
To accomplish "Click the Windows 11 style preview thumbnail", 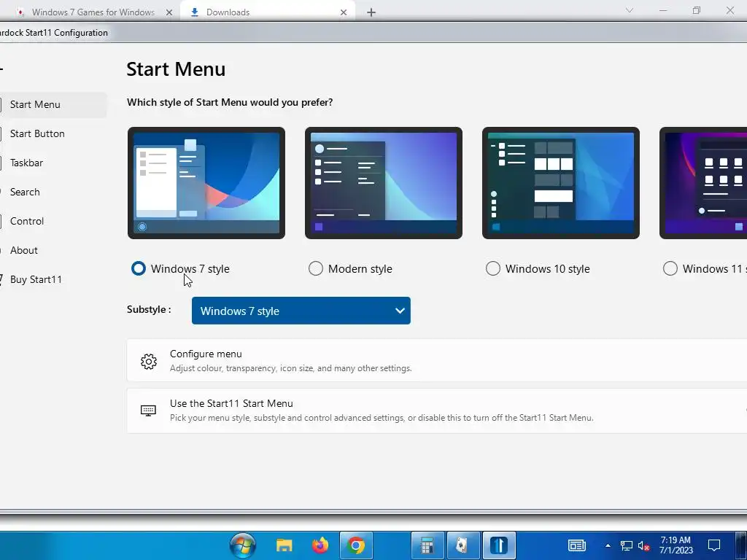I will coord(703,183).
